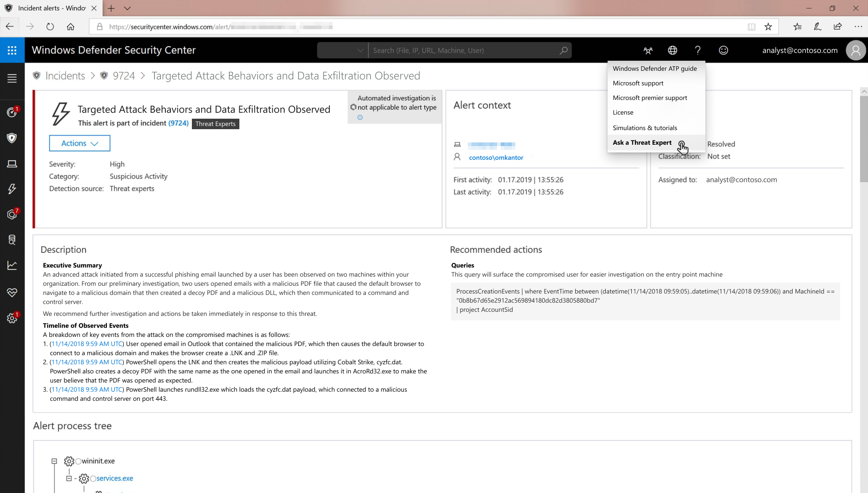Image resolution: width=868 pixels, height=493 pixels.
Task: Open incident 9724 link
Action: pos(179,123)
